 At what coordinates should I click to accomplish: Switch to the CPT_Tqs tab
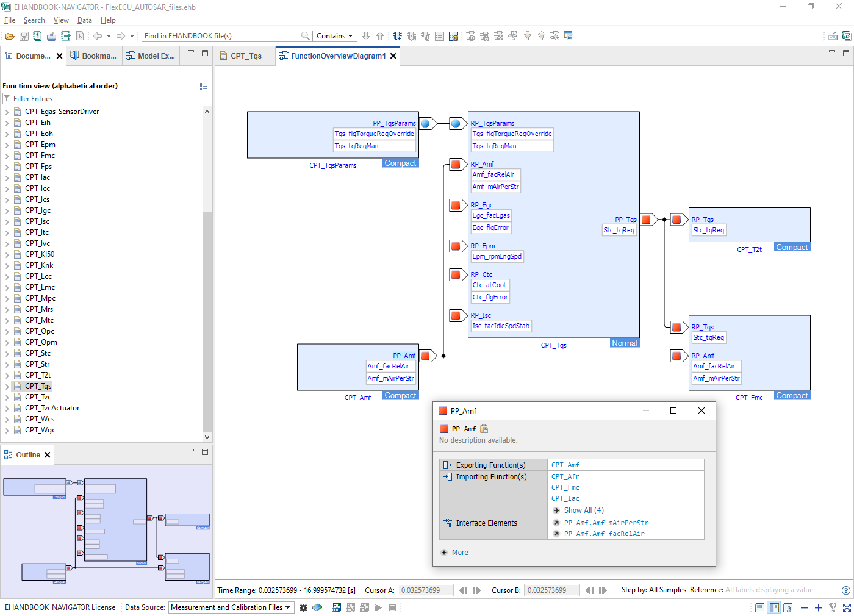(x=245, y=56)
